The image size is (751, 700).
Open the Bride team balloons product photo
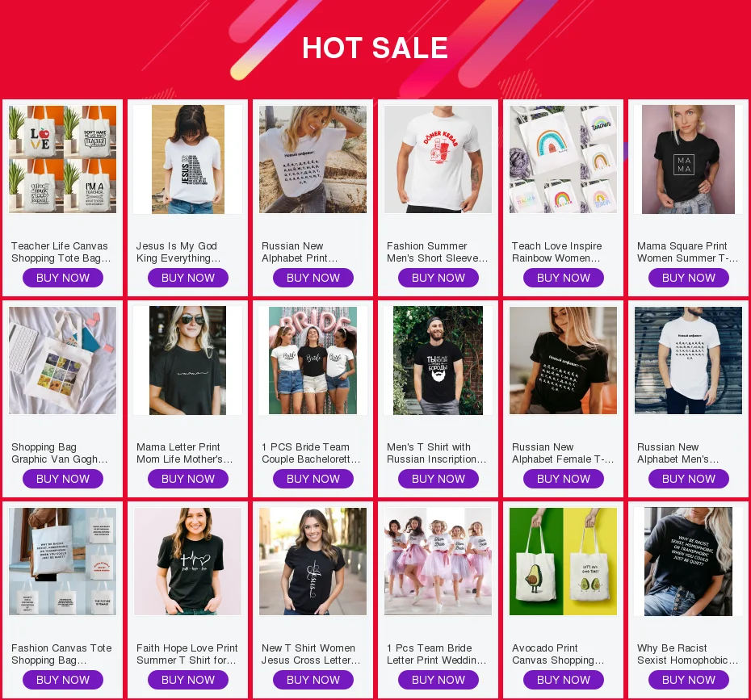(x=313, y=361)
